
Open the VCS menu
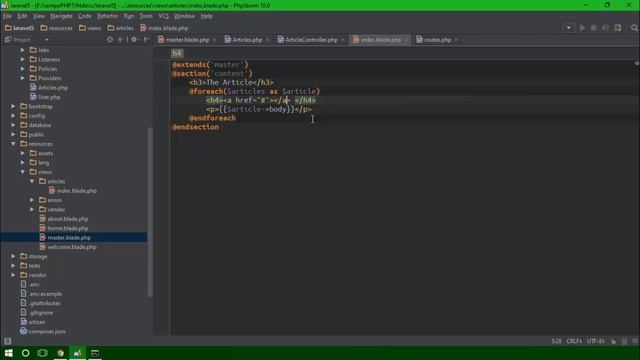tap(163, 16)
